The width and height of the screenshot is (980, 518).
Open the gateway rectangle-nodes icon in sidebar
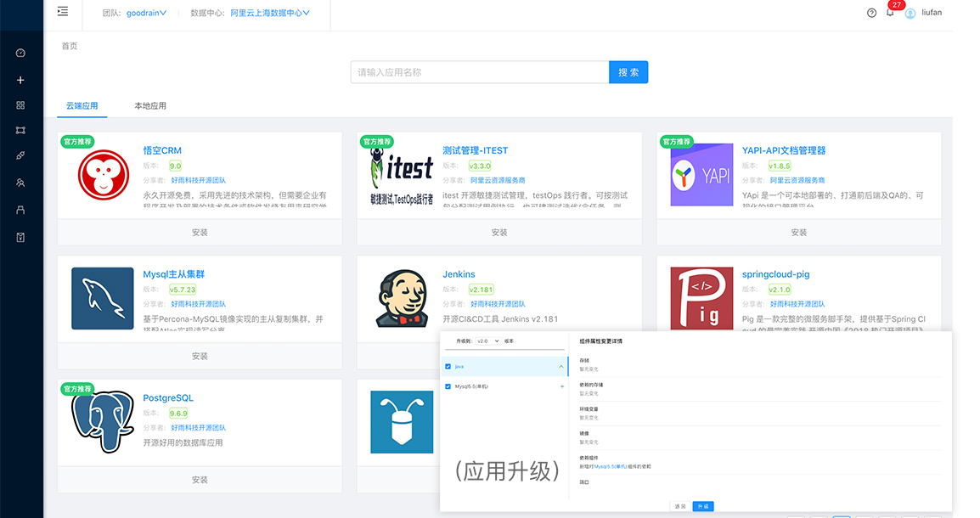click(x=20, y=131)
